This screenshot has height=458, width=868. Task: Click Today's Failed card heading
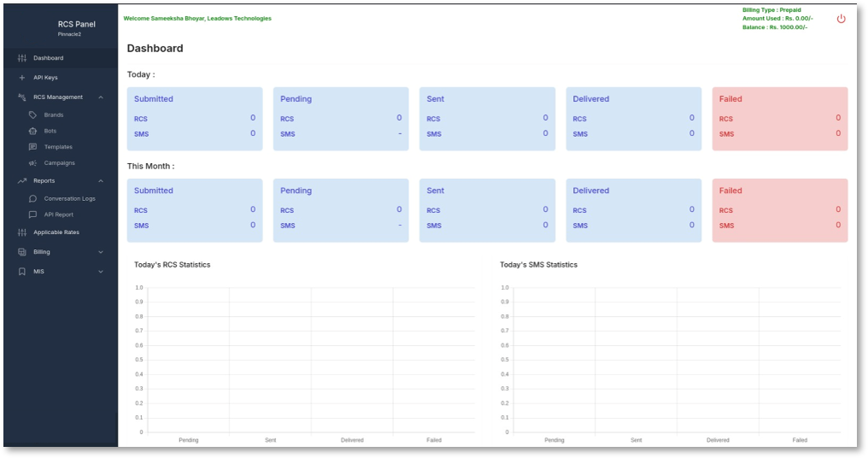click(x=730, y=98)
